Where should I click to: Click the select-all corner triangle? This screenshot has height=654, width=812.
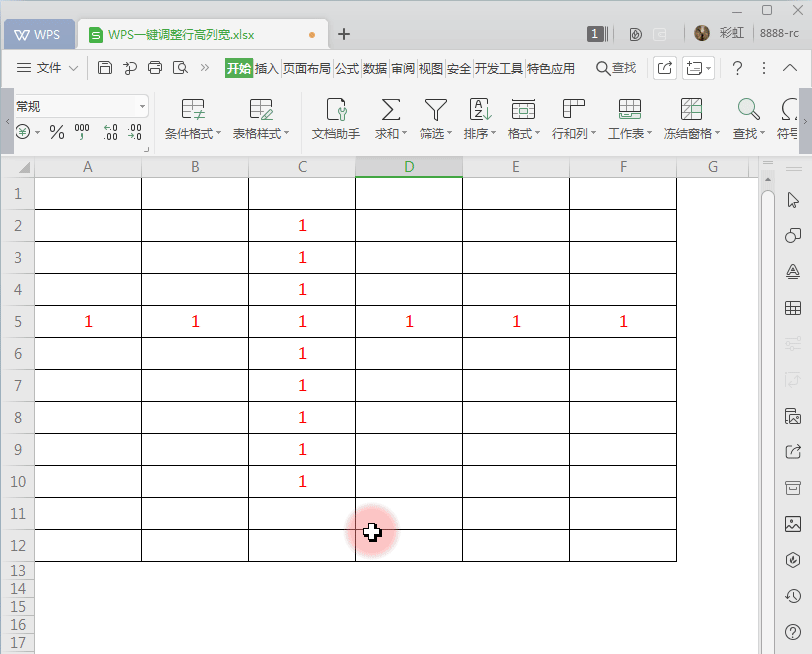point(24,167)
